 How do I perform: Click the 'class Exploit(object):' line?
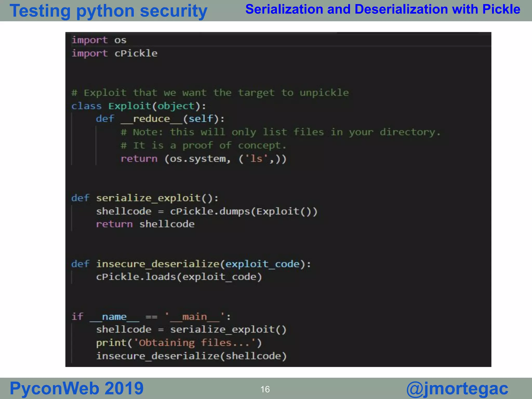(x=138, y=106)
